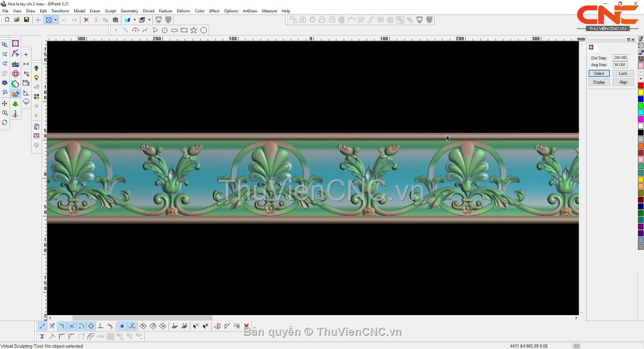Open the Sculpt menu

(110, 11)
